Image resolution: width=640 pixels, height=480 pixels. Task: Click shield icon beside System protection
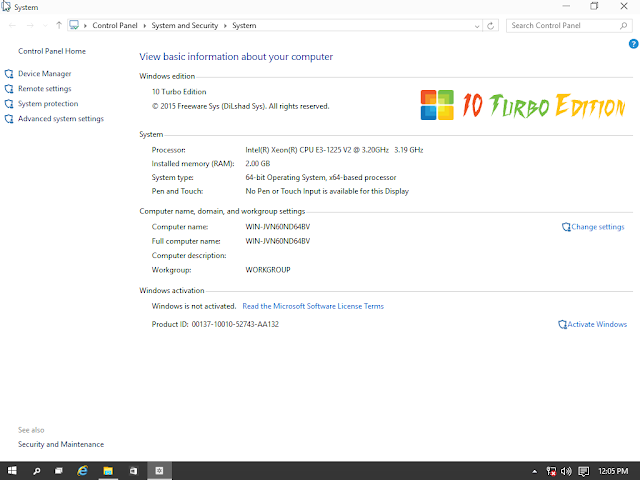point(9,104)
